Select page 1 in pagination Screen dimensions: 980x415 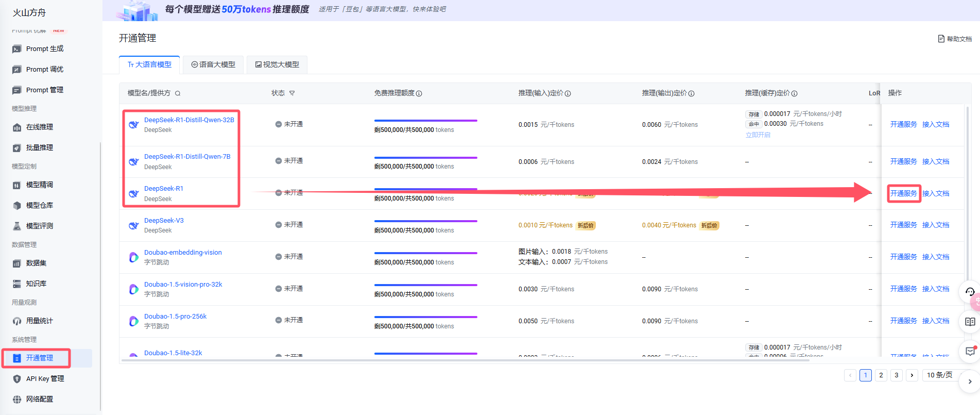[866, 375]
